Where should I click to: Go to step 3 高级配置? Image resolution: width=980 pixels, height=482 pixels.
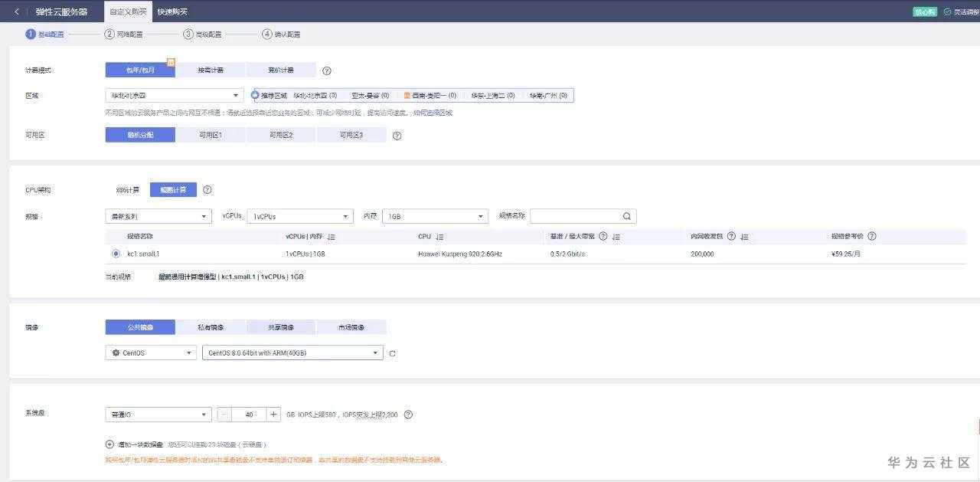(x=203, y=34)
